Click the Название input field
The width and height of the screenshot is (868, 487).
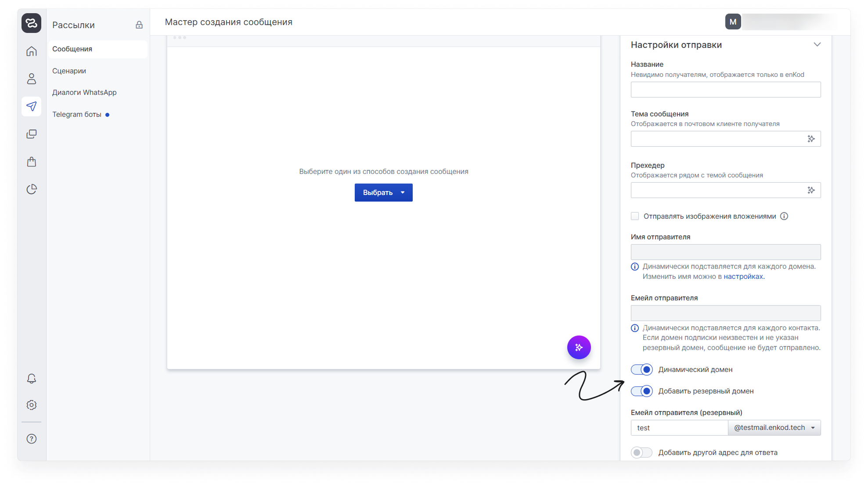click(725, 90)
